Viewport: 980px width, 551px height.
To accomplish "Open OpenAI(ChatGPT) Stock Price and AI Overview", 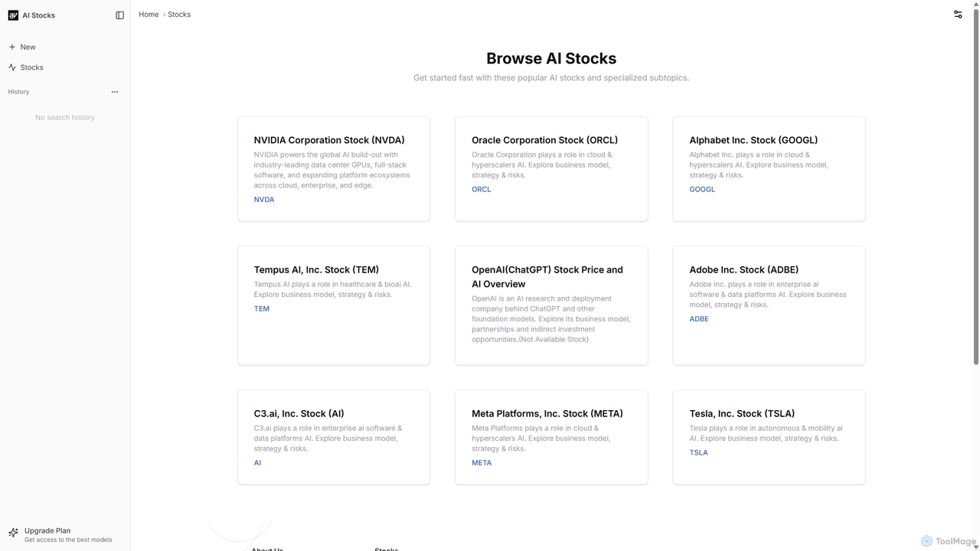I will point(551,305).
